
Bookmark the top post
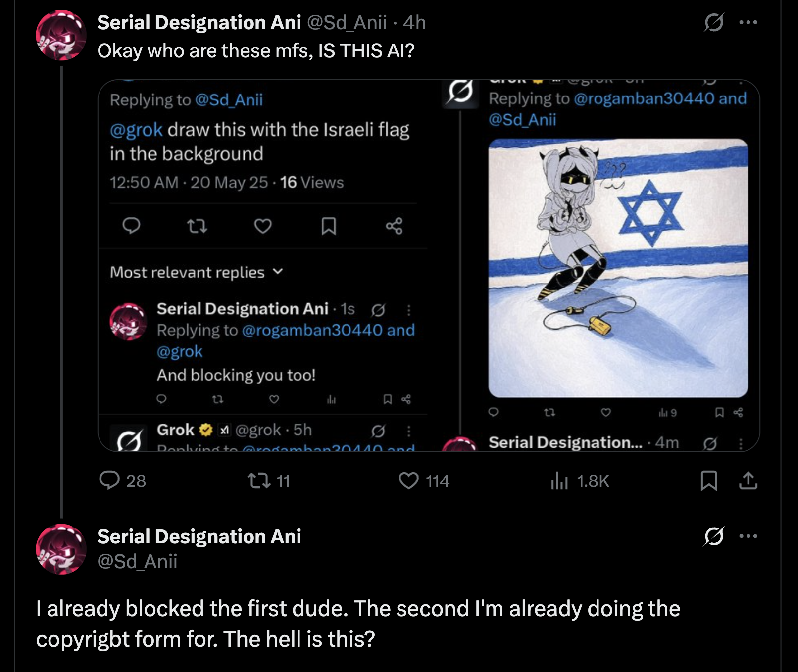(x=709, y=480)
